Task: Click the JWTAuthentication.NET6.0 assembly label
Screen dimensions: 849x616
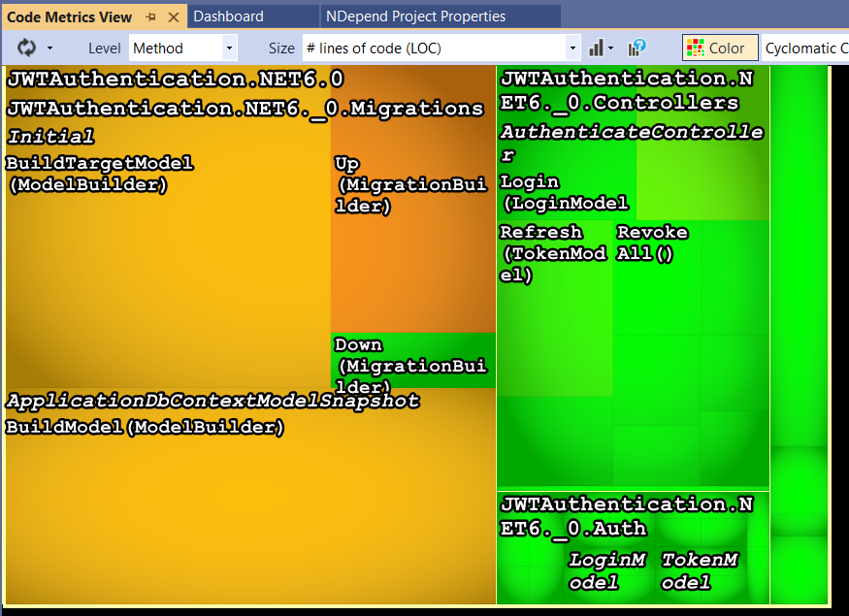Action: tap(176, 79)
